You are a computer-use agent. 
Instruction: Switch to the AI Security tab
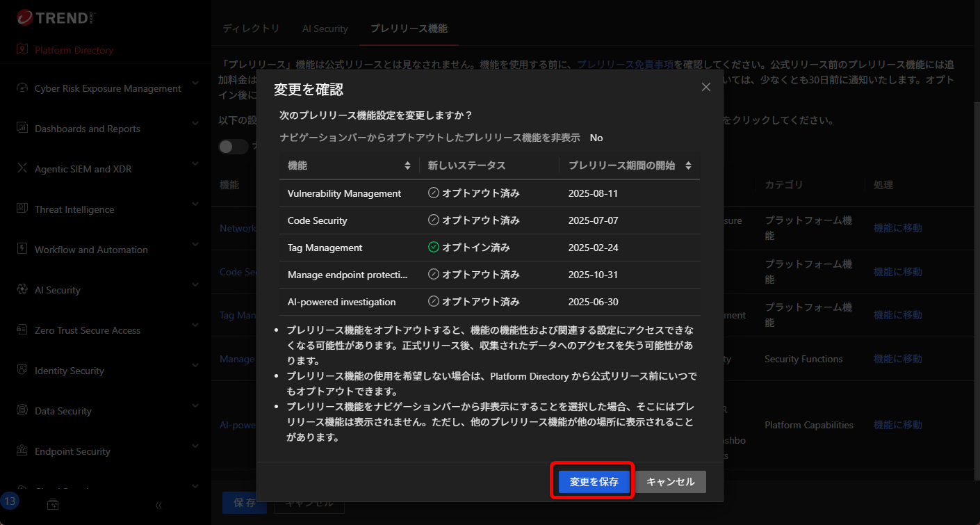pyautogui.click(x=325, y=29)
